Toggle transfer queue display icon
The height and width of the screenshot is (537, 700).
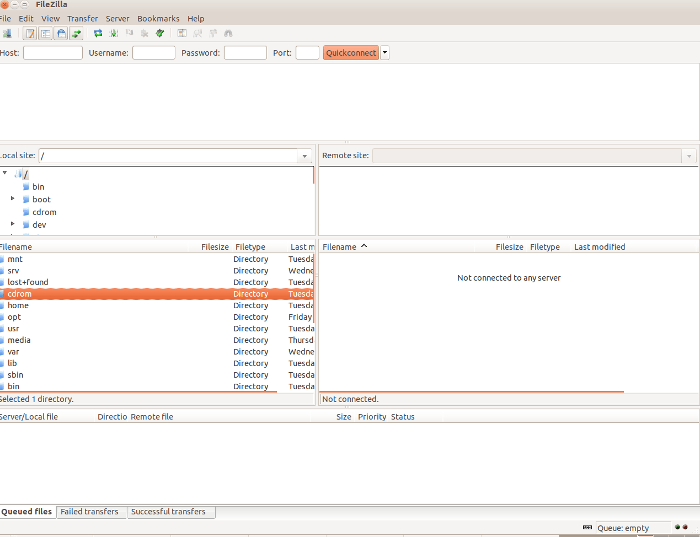tap(76, 33)
